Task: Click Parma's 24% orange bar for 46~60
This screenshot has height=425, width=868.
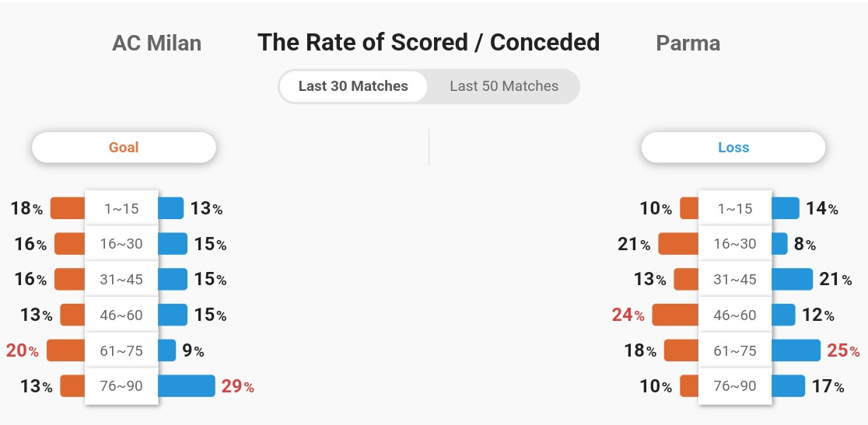Action: pos(675,315)
